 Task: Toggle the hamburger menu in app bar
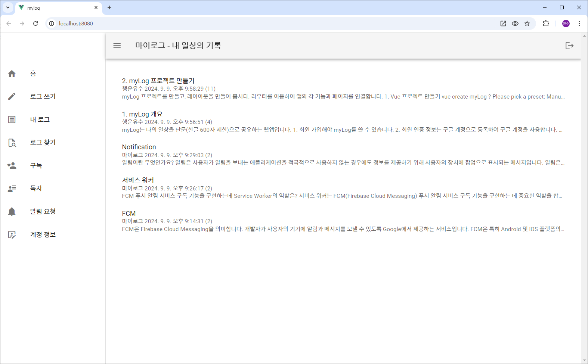[x=117, y=46]
